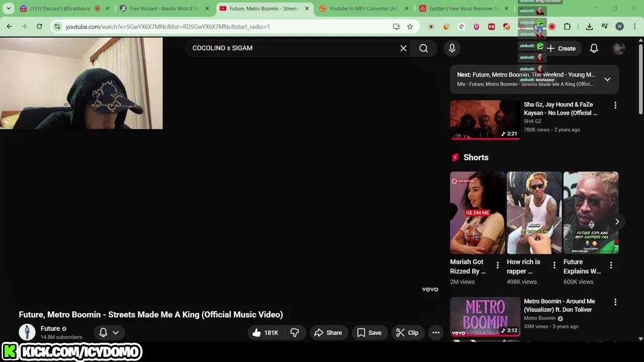
Task: Click the YouTube search magnifier button
Action: 424,48
